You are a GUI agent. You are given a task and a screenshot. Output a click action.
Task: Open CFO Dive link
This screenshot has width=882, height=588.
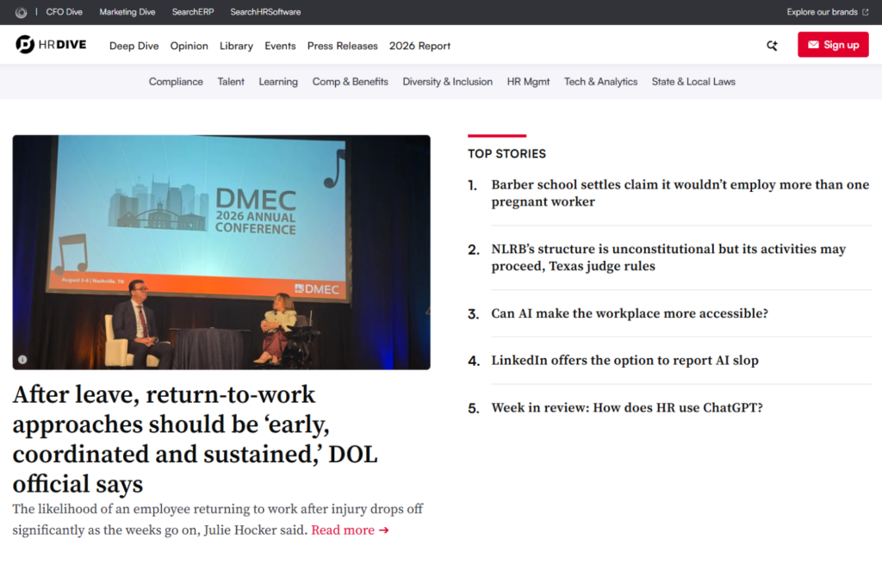point(64,12)
